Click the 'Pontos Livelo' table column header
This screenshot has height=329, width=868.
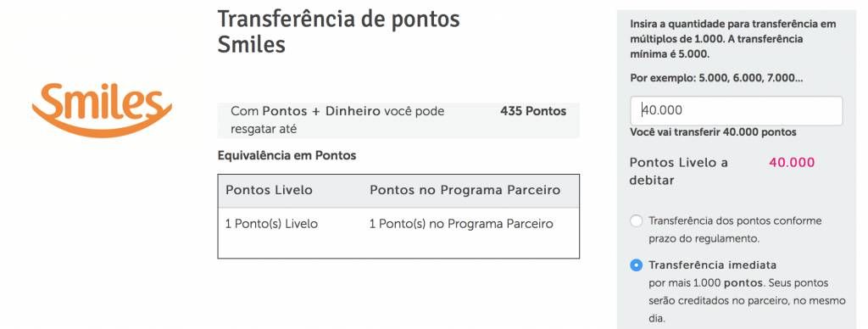tap(269, 191)
